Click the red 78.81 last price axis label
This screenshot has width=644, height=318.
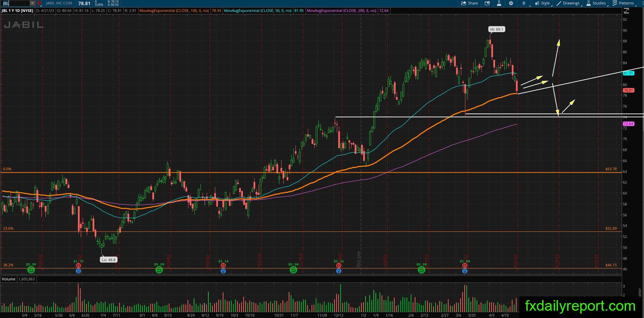629,90
